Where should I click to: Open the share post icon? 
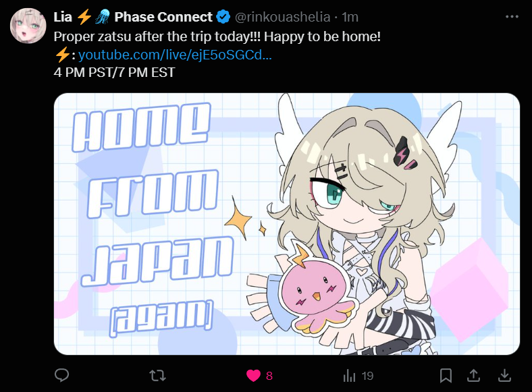[x=474, y=375]
